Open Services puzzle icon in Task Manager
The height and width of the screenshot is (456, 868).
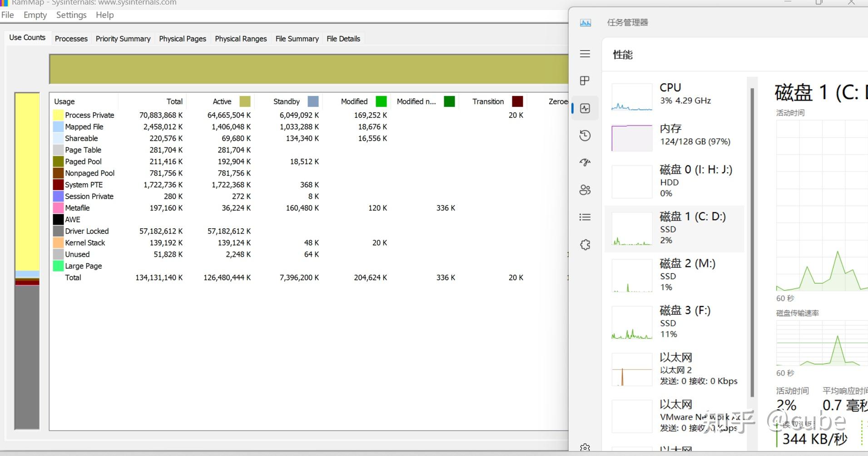pyautogui.click(x=585, y=245)
